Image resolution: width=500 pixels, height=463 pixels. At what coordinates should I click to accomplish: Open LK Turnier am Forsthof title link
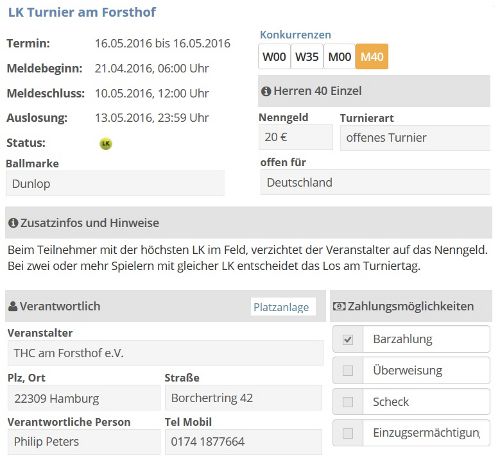82,12
